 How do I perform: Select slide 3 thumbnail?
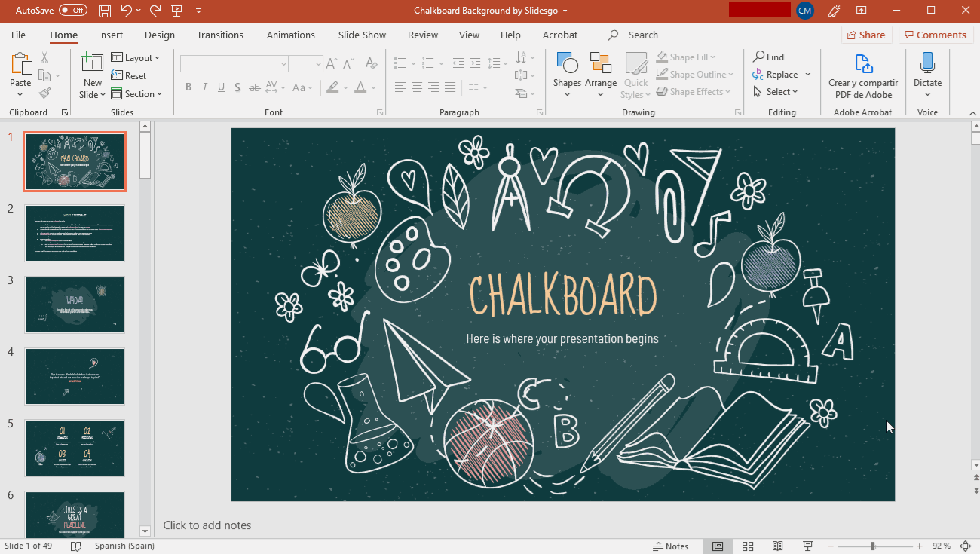[x=75, y=305]
